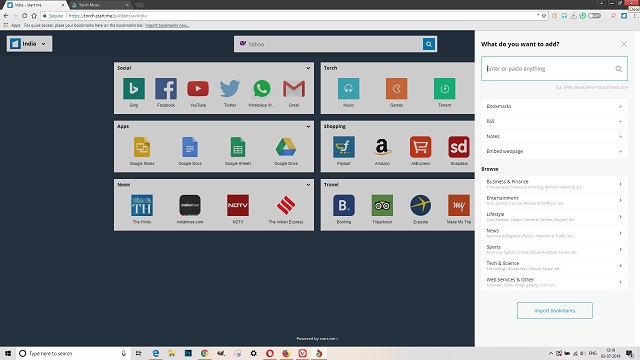Image resolution: width=640 pixels, height=360 pixels.
Task: Open the Tripadvisor travel shortcut
Action: pyautogui.click(x=382, y=205)
